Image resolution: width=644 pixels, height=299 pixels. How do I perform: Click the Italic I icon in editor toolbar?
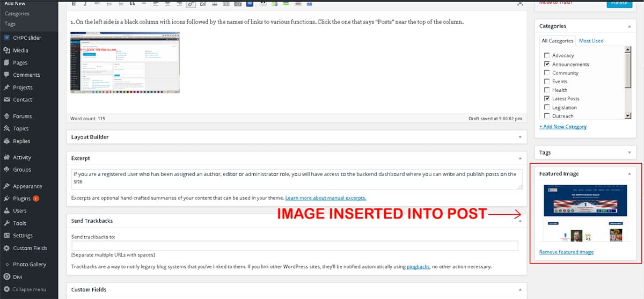pos(85,3)
